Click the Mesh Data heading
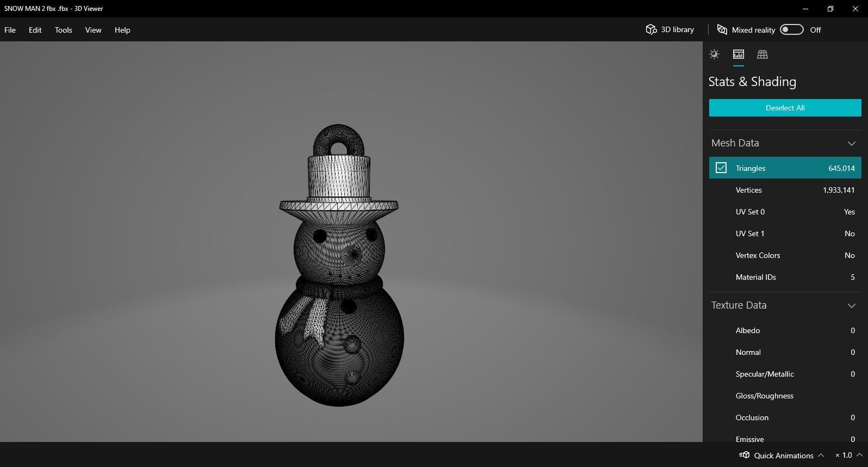The height and width of the screenshot is (467, 868). click(735, 143)
